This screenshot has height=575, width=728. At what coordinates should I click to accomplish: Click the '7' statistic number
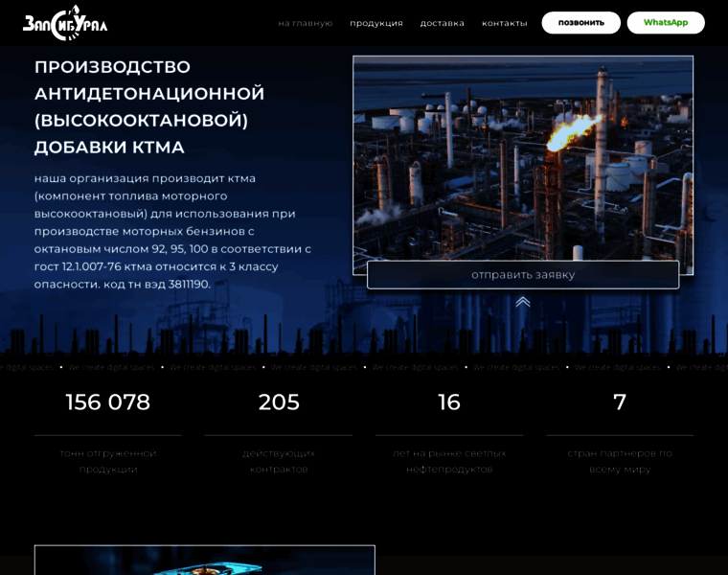click(x=620, y=402)
